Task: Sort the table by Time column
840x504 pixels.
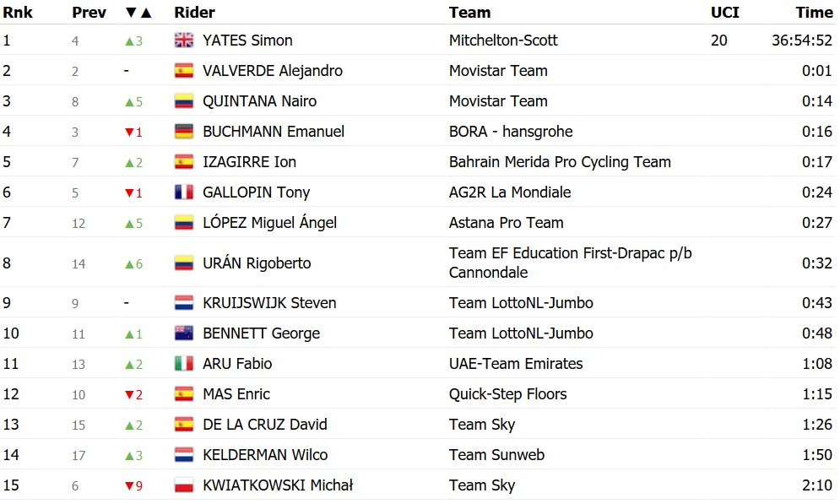Action: coord(814,13)
